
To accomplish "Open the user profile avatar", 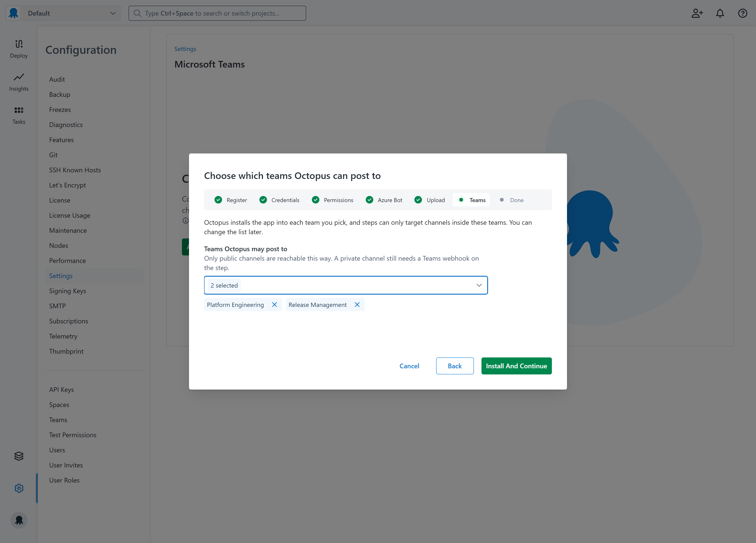I will pos(19,520).
